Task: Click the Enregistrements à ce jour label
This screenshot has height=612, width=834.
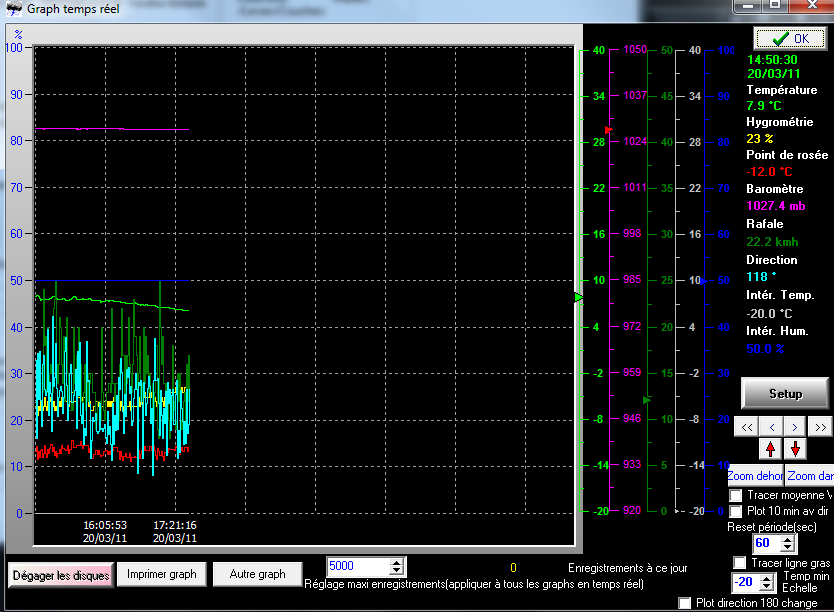Action: pyautogui.click(x=628, y=568)
